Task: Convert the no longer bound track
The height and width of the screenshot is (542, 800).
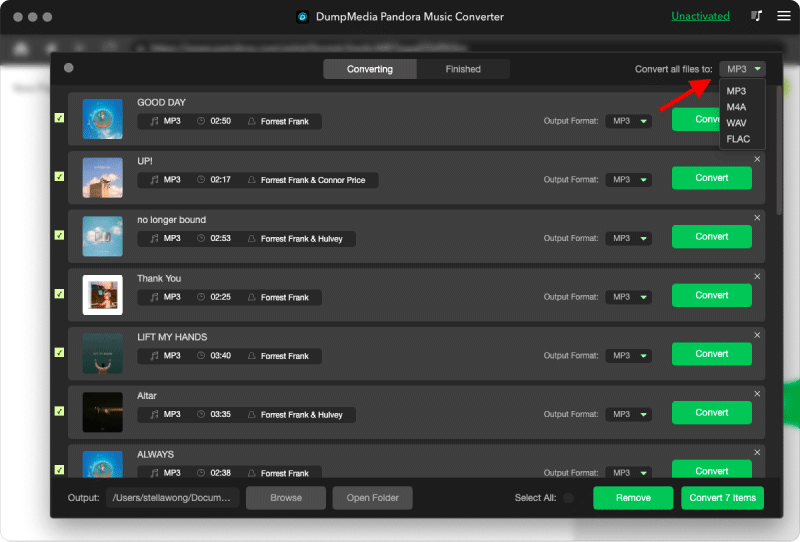Action: pyautogui.click(x=712, y=237)
